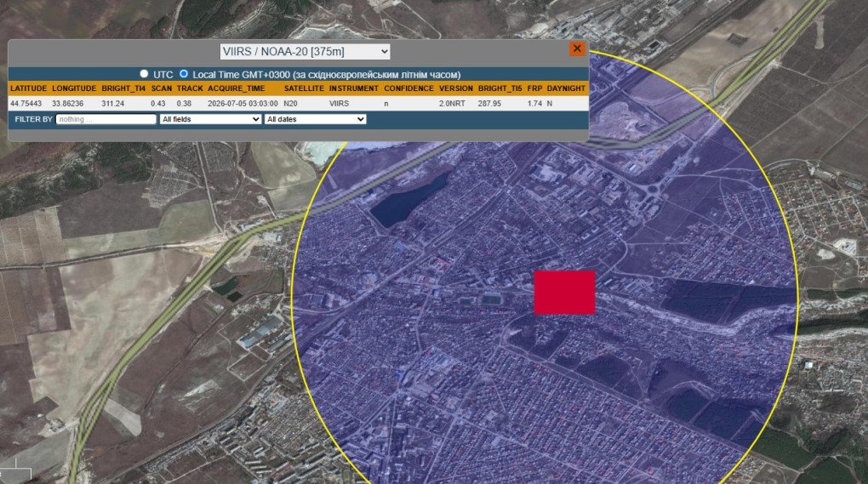Click the BRIGHT_TI5 value 287.95
868x484 pixels.
coord(489,104)
